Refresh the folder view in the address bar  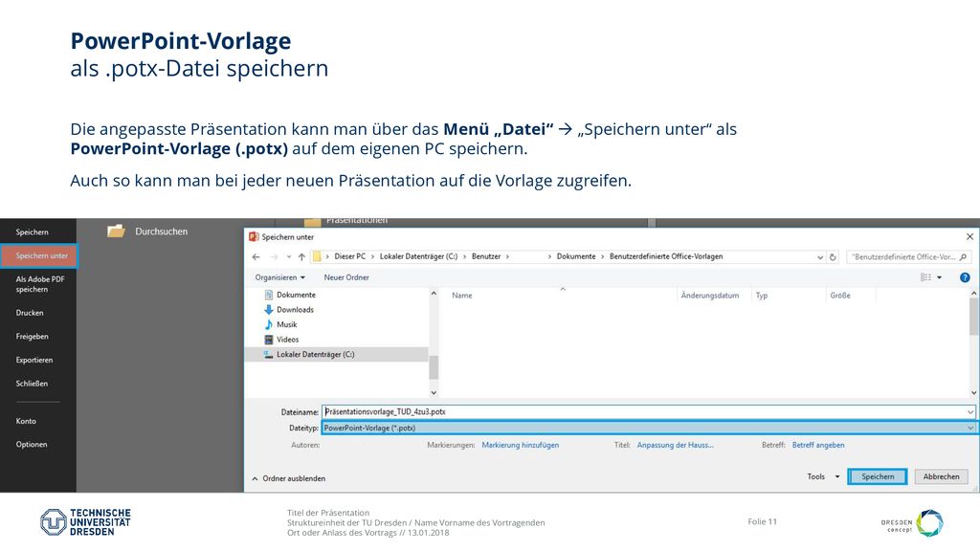(833, 256)
